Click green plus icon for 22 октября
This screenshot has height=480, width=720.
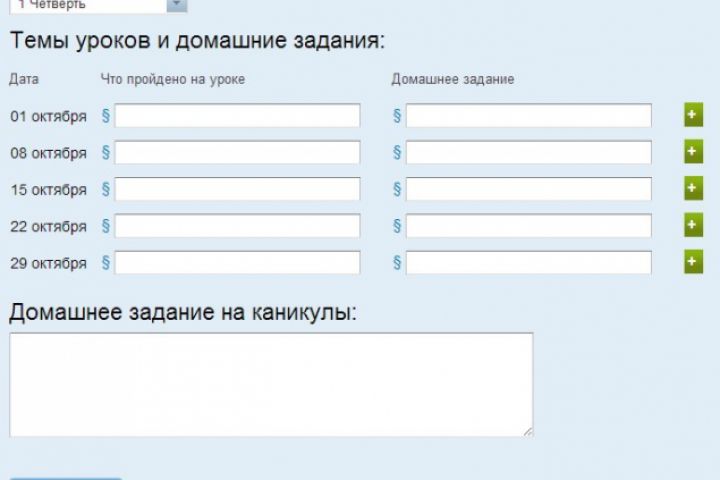coord(693,225)
